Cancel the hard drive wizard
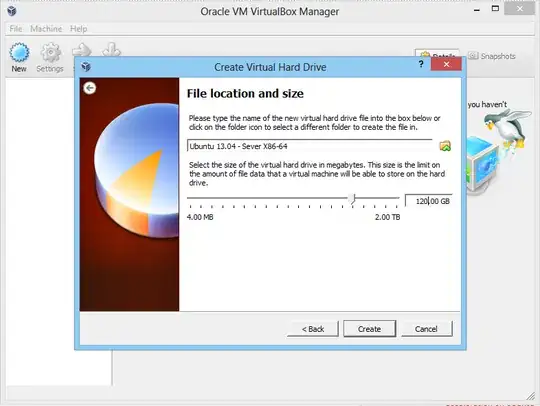 [x=426, y=329]
